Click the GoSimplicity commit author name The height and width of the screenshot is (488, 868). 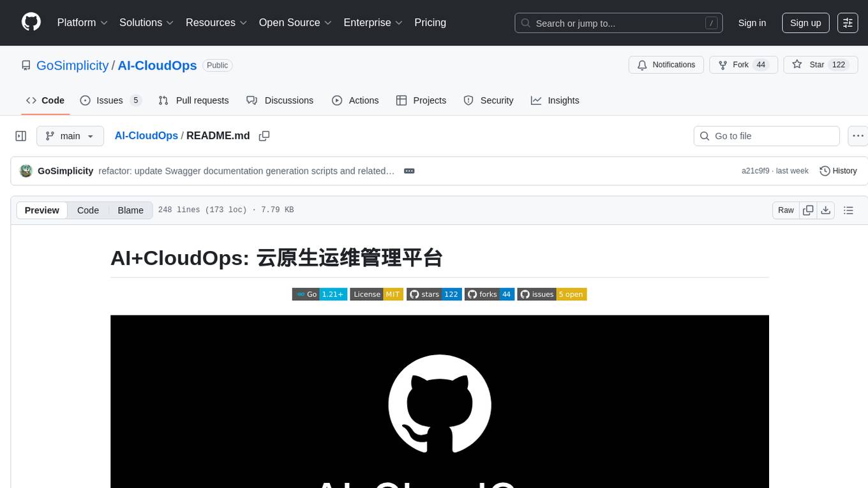[66, 171]
